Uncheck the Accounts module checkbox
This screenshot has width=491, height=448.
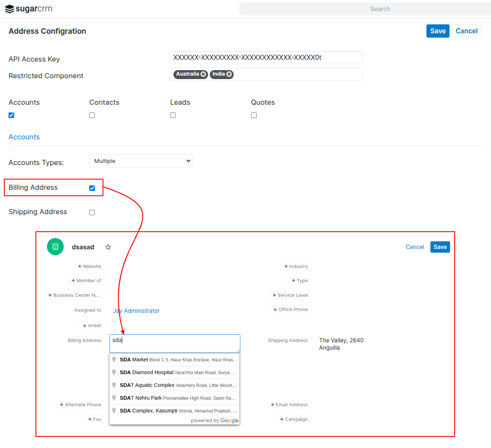coord(12,115)
